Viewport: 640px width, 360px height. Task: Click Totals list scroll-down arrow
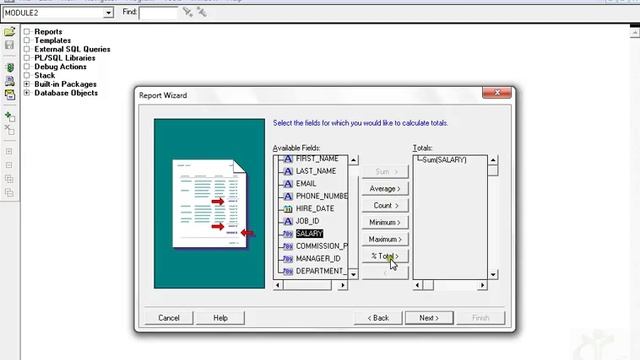point(493,275)
